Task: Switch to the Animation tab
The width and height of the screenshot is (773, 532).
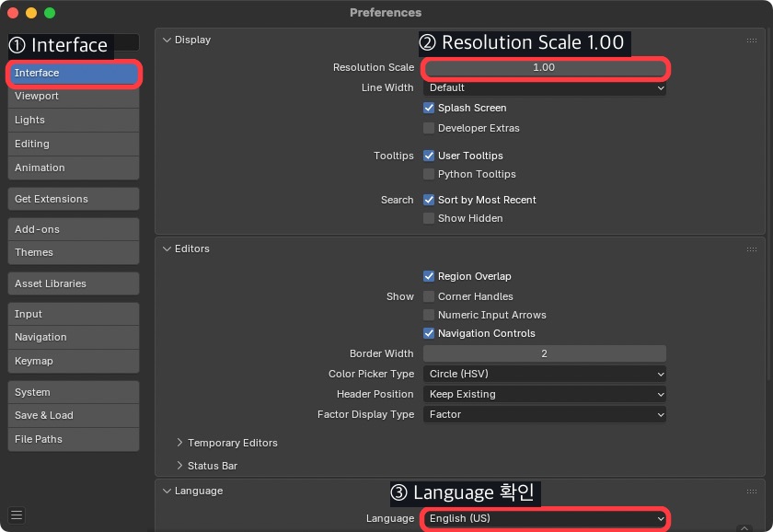Action: tap(74, 168)
